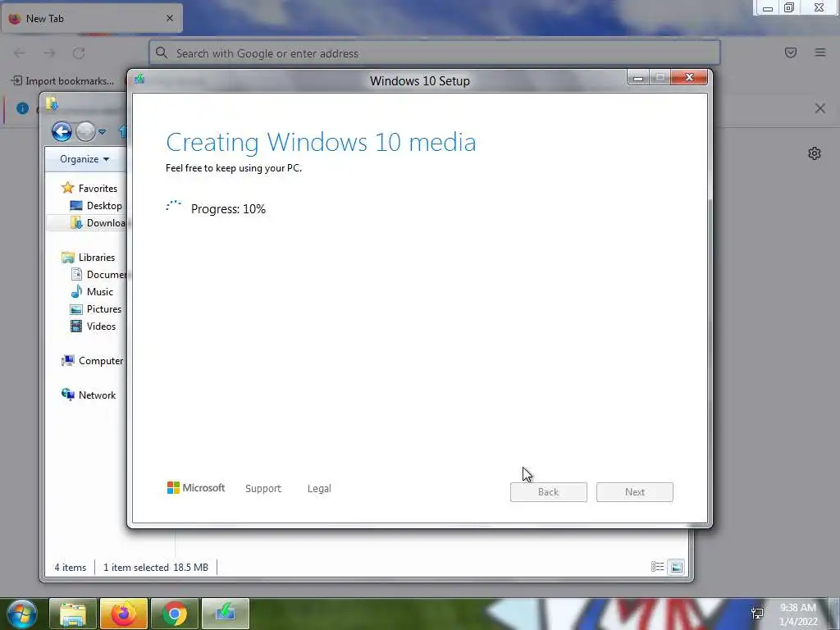Screen dimensions: 840x630
Task: Click the 'Progress: 10%' text
Action: [228, 209]
